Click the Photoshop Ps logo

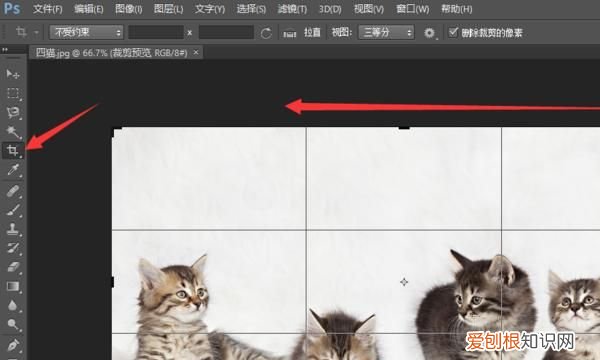(11, 8)
